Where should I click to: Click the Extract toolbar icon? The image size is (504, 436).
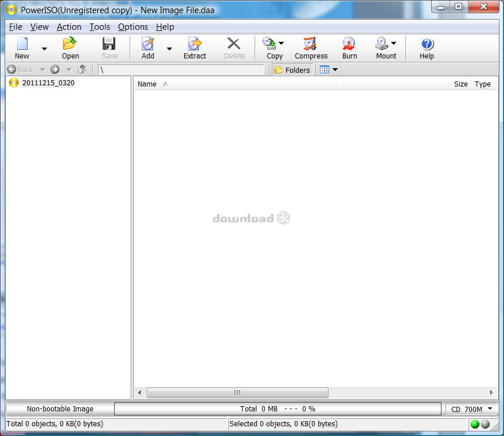[x=194, y=44]
